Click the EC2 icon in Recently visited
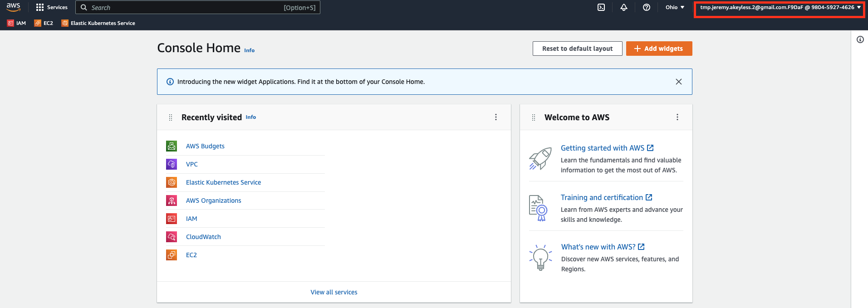This screenshot has width=868, height=308. (x=172, y=255)
